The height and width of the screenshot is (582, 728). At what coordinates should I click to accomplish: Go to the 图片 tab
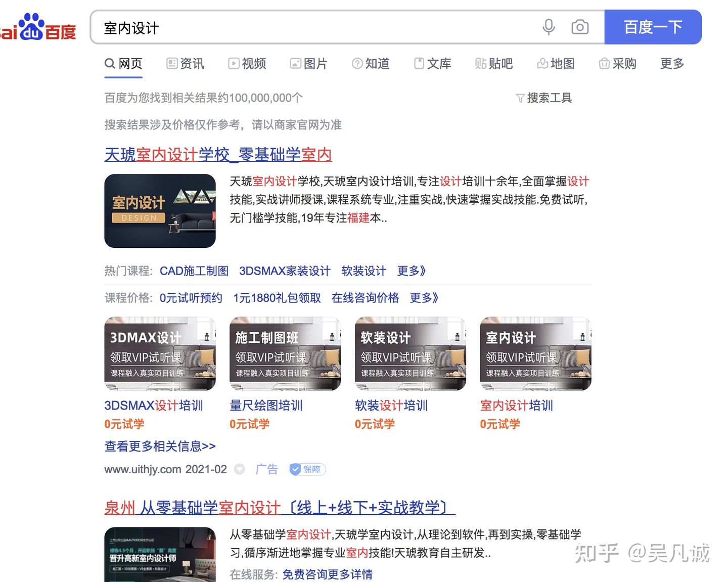click(309, 64)
